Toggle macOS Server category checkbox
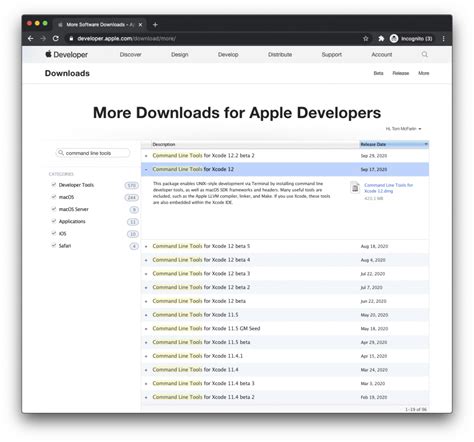Image resolution: width=474 pixels, height=442 pixels. pyautogui.click(x=54, y=209)
